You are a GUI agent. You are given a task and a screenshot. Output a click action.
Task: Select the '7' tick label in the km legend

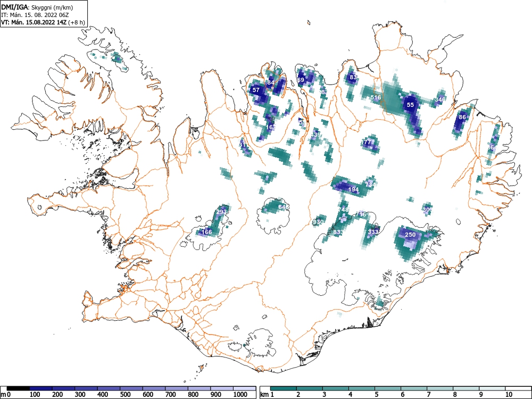[x=428, y=395]
